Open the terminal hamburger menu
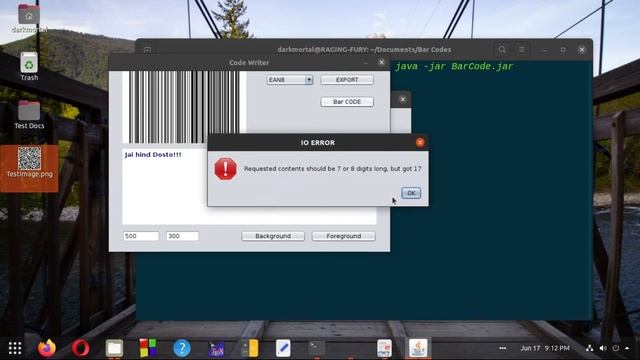This screenshot has height=360, width=640. point(522,50)
